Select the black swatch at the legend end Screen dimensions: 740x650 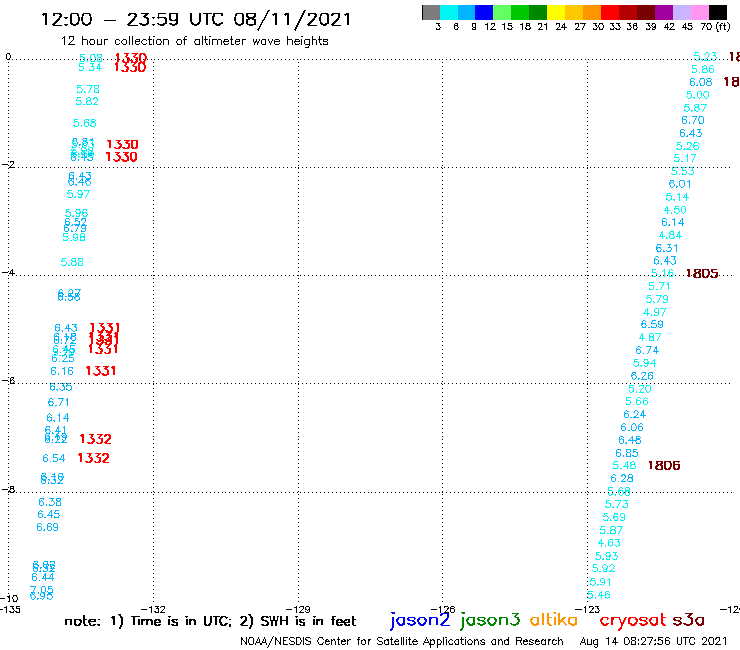[717, 12]
